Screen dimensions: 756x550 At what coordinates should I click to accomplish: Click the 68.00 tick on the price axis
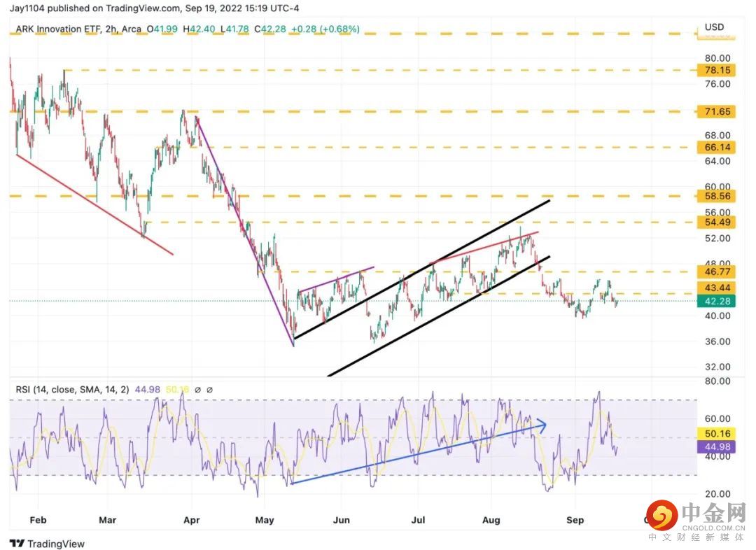(717, 136)
